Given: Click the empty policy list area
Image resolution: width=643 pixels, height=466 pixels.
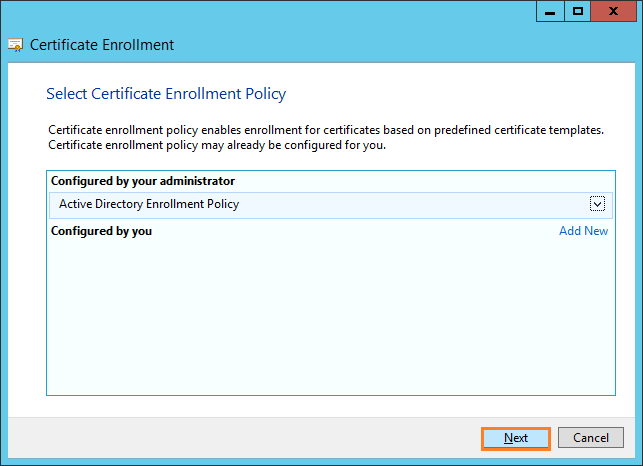Looking at the screenshot, I should point(331,316).
